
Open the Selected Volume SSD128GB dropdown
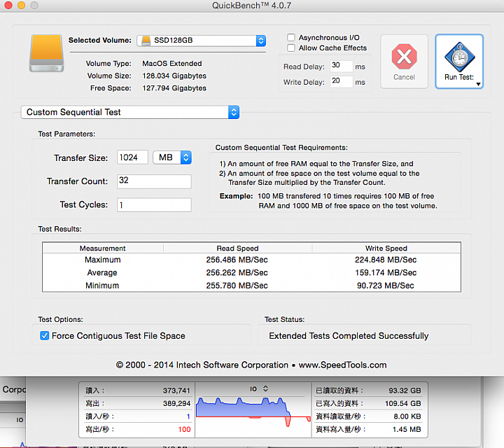201,41
